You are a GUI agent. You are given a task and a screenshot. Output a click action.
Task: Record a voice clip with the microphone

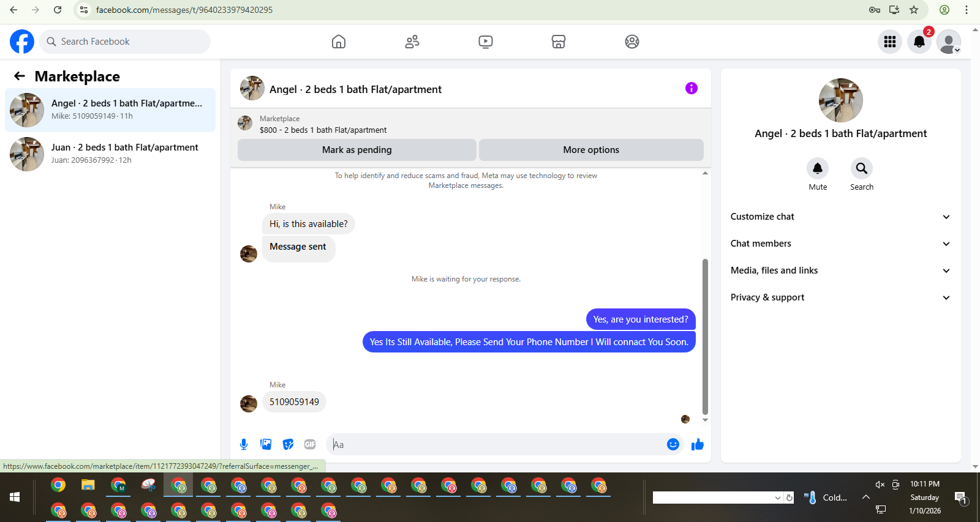(244, 444)
